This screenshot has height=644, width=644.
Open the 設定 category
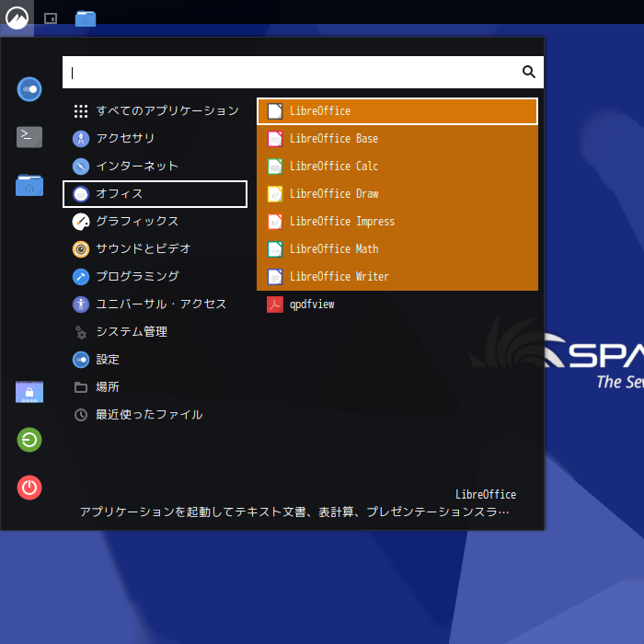pos(155,360)
